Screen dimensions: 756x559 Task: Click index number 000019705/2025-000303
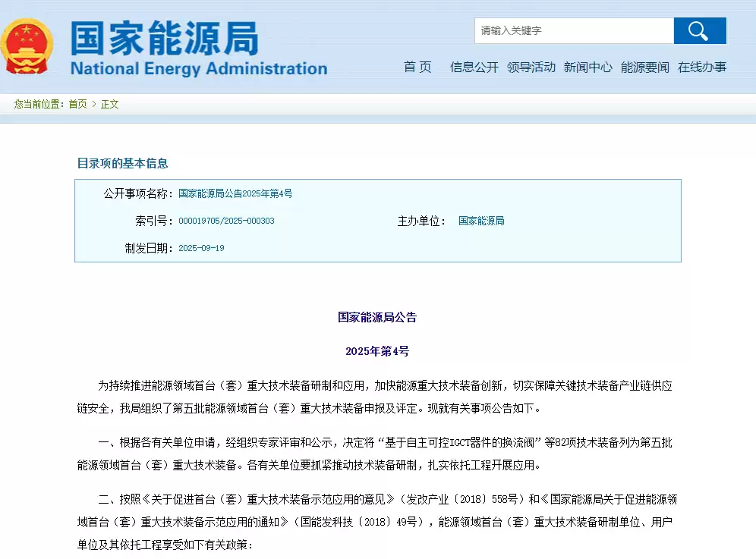(x=225, y=221)
